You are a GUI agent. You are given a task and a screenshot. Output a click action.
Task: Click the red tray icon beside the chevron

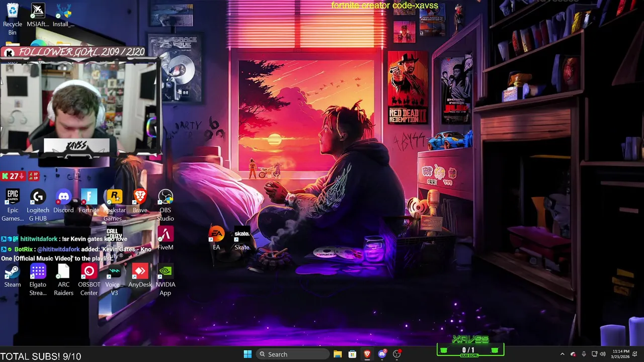pos(573,354)
